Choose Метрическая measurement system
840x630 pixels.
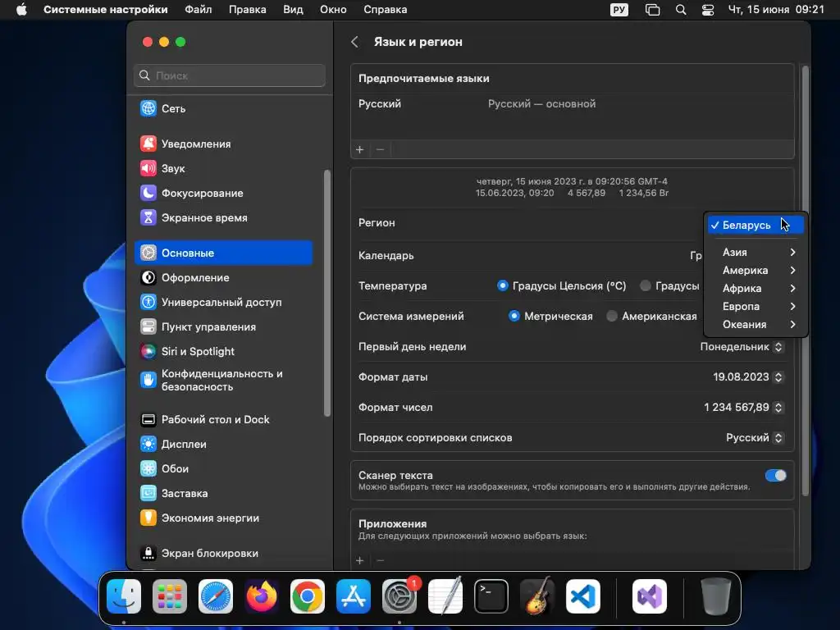(514, 316)
